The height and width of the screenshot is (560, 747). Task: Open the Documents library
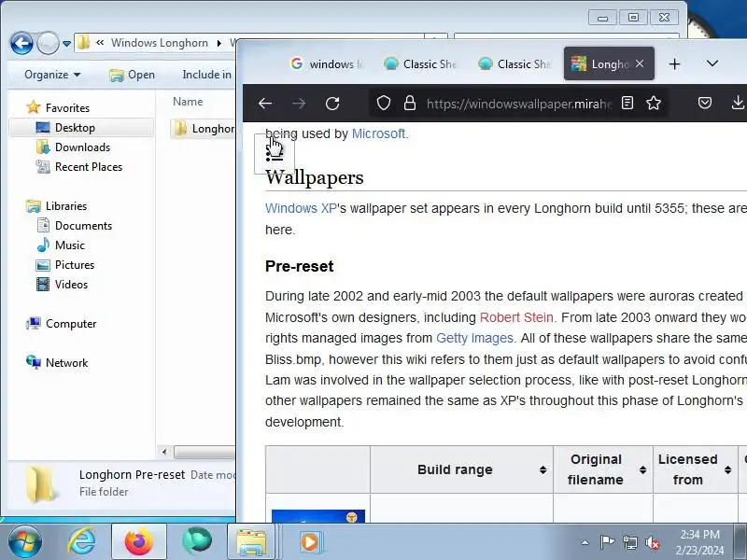[x=83, y=226]
